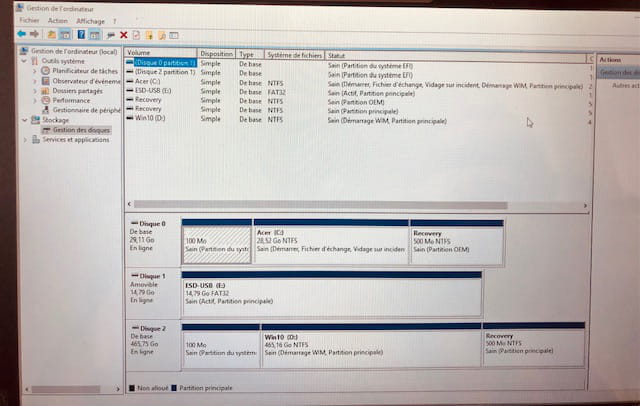
Task: Click the Observateur d'événements icon
Action: pos(45,81)
